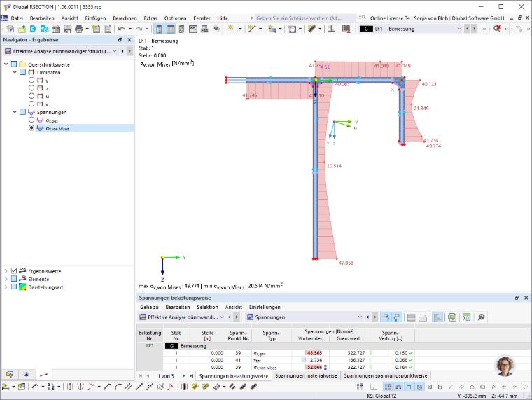Screen dimensions: 532x400
Task: Click the stamp tool icon in toolbar
Action: [x=332, y=29]
